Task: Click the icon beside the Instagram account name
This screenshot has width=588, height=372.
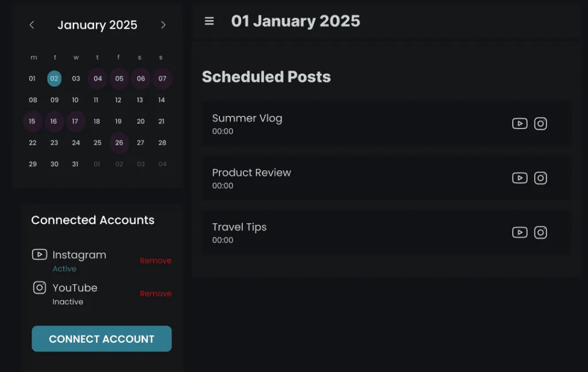Action: 40,254
